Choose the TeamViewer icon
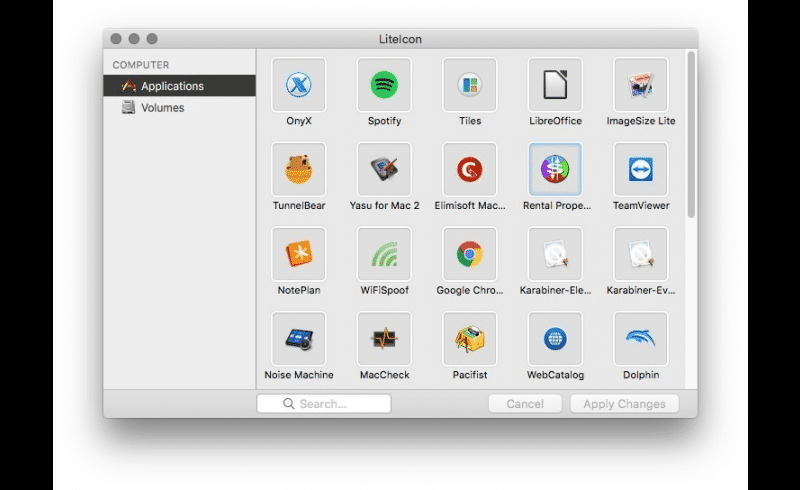Viewport: 800px width, 490px height. pyautogui.click(x=641, y=169)
